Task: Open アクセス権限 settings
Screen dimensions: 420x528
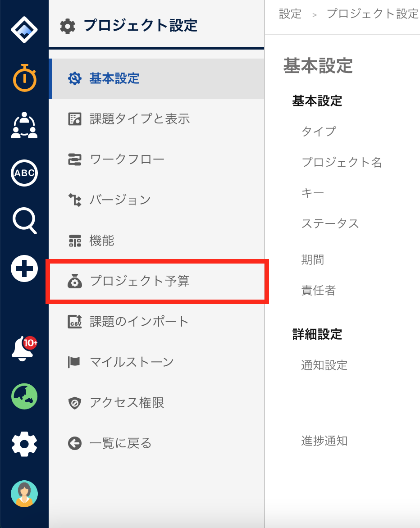Action: coord(157,403)
